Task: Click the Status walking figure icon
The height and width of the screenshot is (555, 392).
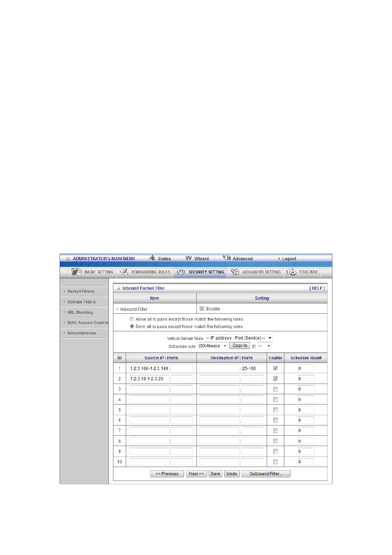Action: (x=152, y=258)
